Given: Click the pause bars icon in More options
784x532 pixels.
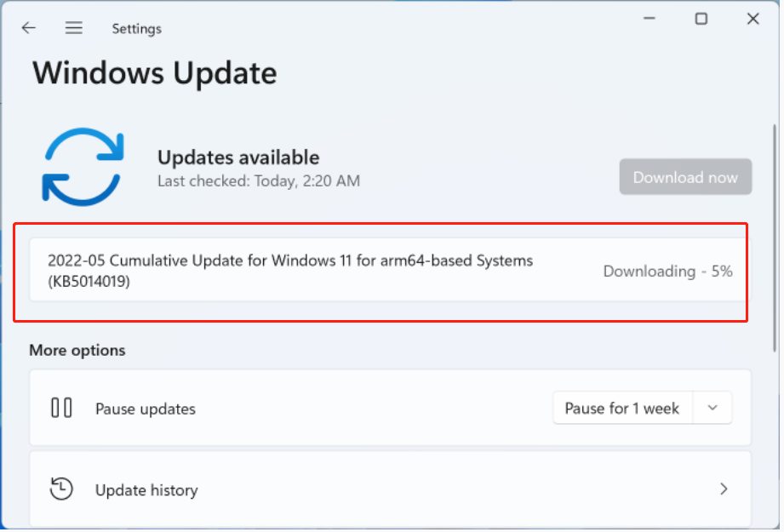Looking at the screenshot, I should 61,408.
